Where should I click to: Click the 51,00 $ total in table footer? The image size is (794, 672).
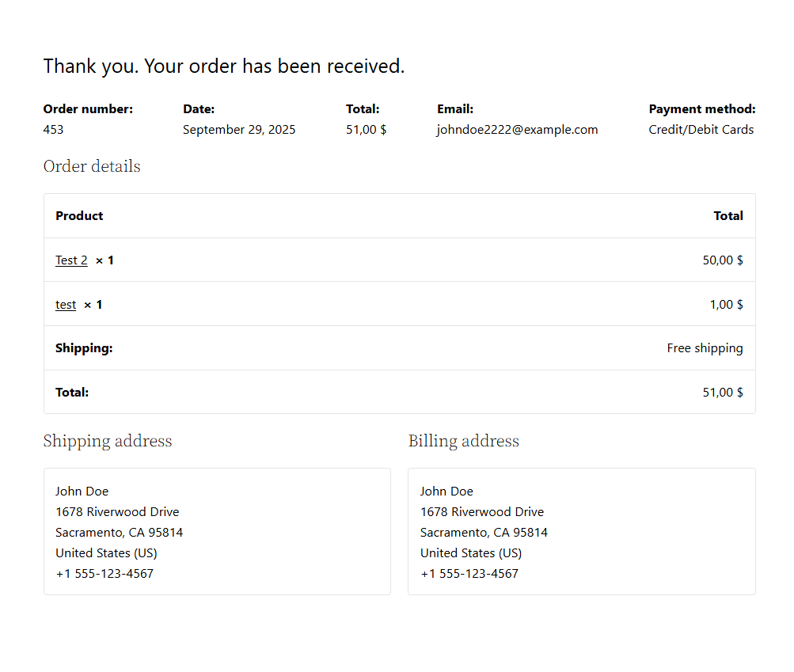(x=722, y=393)
